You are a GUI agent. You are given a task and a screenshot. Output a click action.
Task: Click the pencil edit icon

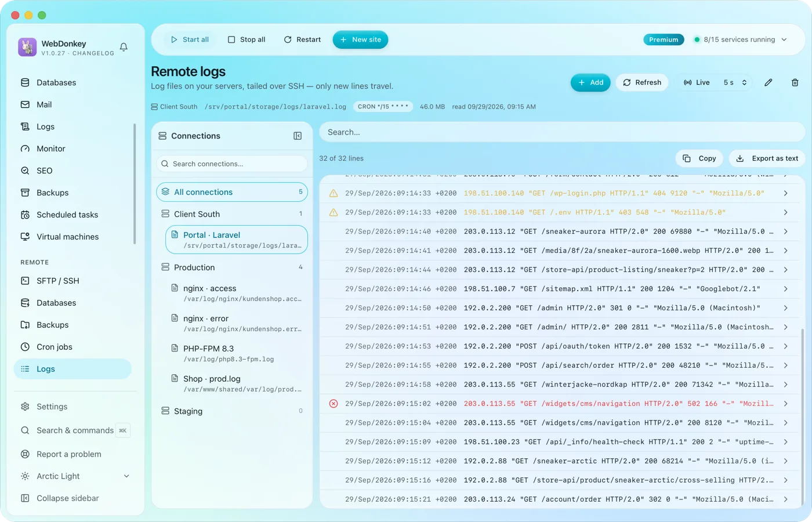click(768, 82)
